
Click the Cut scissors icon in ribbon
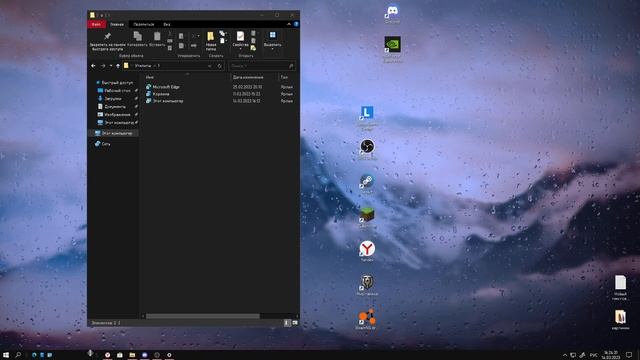[x=170, y=34]
